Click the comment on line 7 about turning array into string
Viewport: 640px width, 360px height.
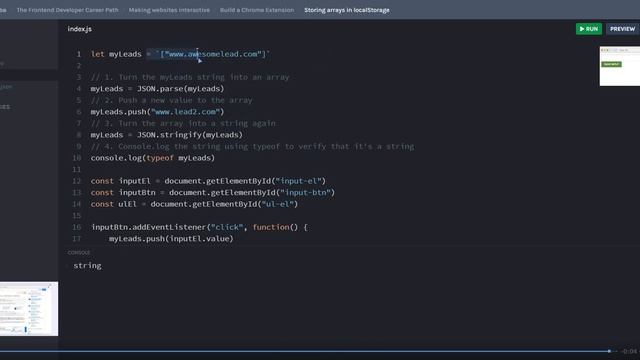pos(183,123)
